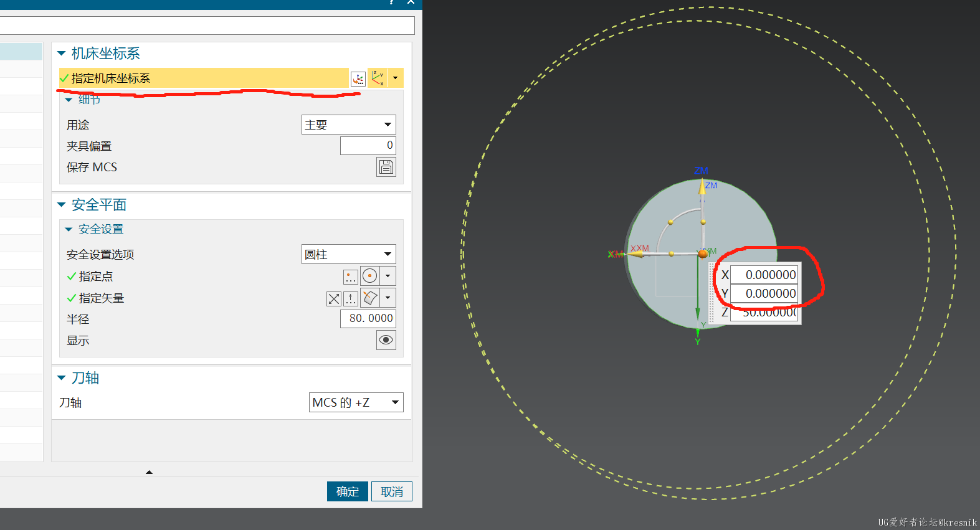The width and height of the screenshot is (980, 530).
Task: Open the coordinate system type dropdown arrow
Action: (395, 78)
